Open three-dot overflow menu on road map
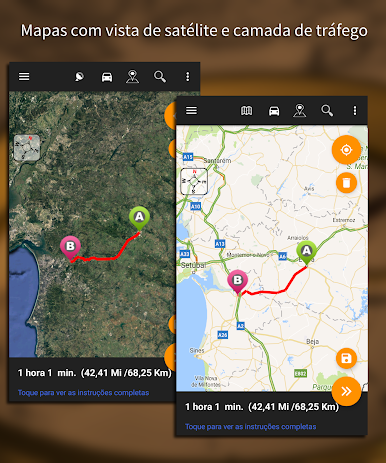The image size is (386, 463). pyautogui.click(x=355, y=110)
